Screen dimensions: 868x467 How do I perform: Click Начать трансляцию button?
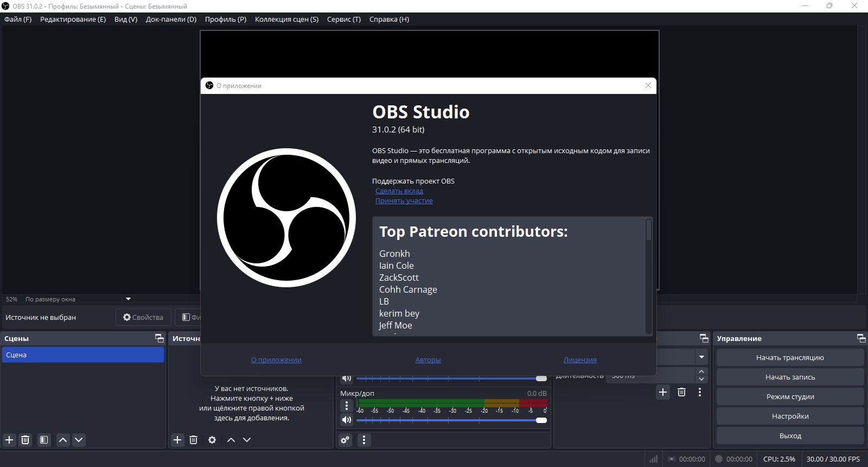(790, 357)
